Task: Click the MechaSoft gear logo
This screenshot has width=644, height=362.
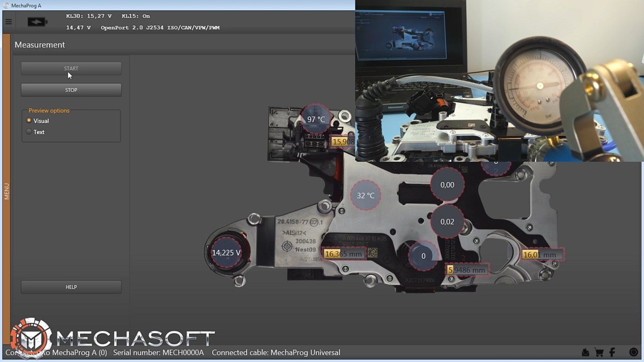Action: (32, 338)
